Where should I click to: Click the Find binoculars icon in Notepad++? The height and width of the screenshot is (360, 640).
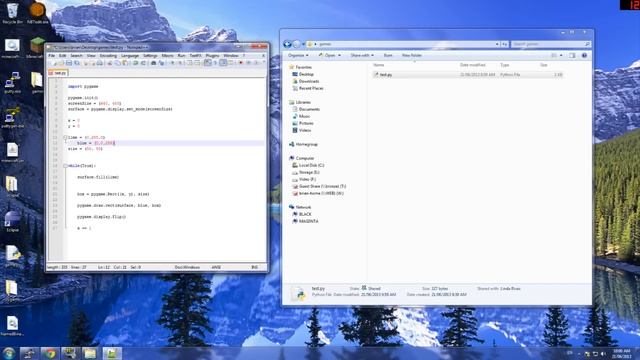click(153, 63)
